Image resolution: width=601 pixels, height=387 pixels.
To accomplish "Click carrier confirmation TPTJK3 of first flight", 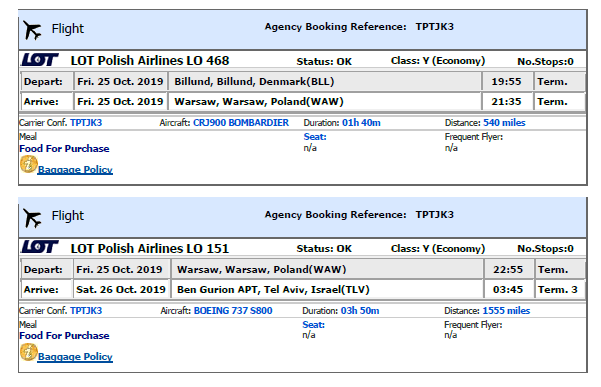I will coord(86,123).
